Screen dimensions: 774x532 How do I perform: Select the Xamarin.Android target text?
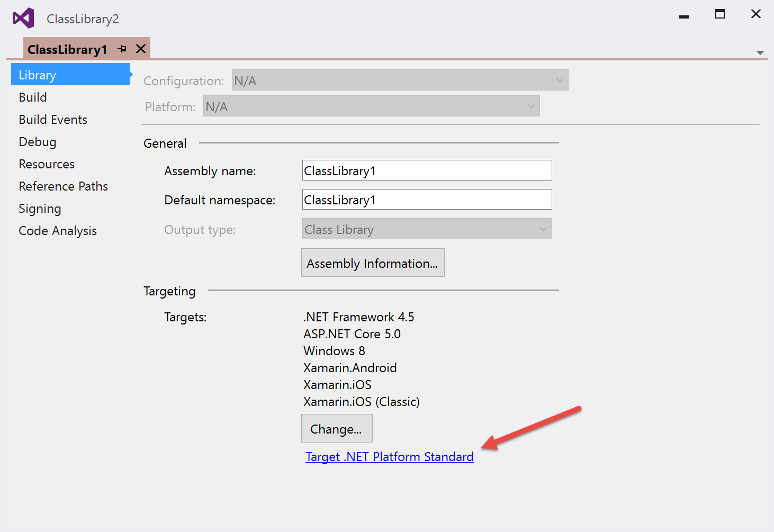pos(350,368)
